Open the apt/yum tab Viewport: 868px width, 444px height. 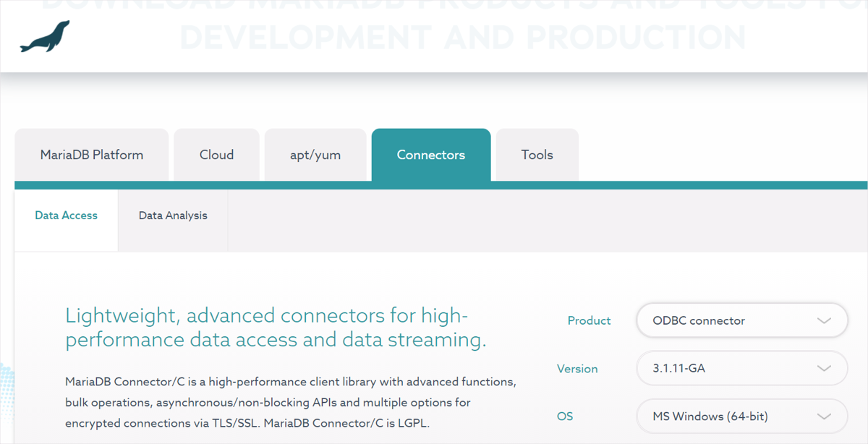click(315, 154)
